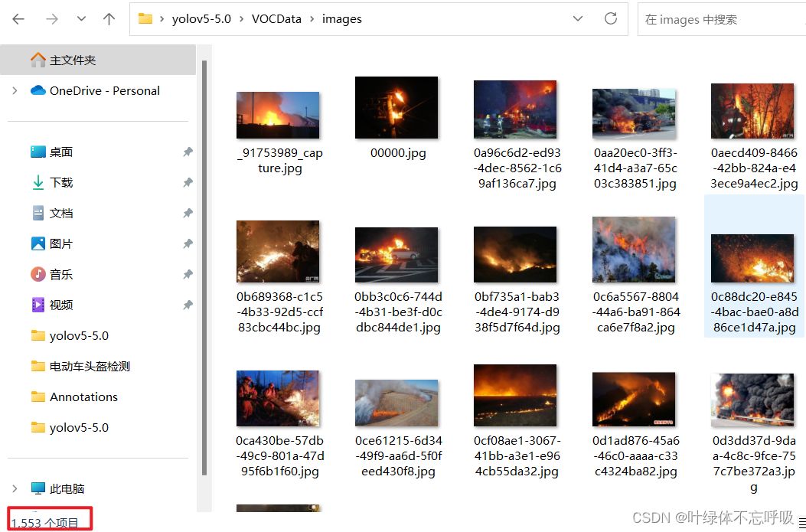Click the Home house icon
Viewport: 806px width, 532px height.
(38, 60)
